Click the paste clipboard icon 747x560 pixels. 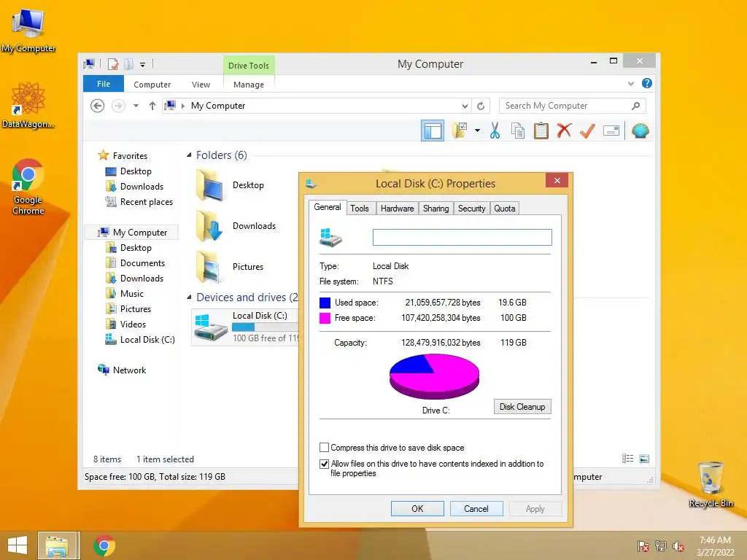pyautogui.click(x=541, y=131)
